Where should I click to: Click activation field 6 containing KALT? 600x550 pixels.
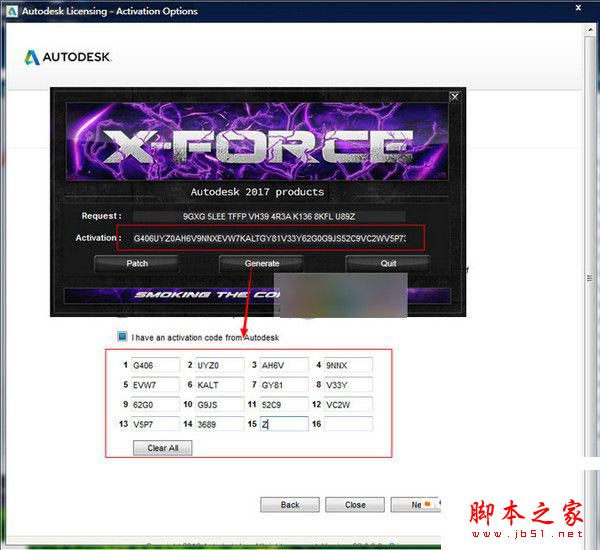(219, 385)
